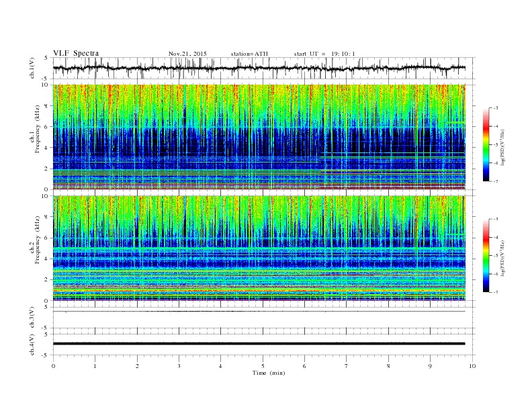Click "-3" on ch.1 color bar scale
The image size is (532, 411).
pyautogui.click(x=496, y=108)
